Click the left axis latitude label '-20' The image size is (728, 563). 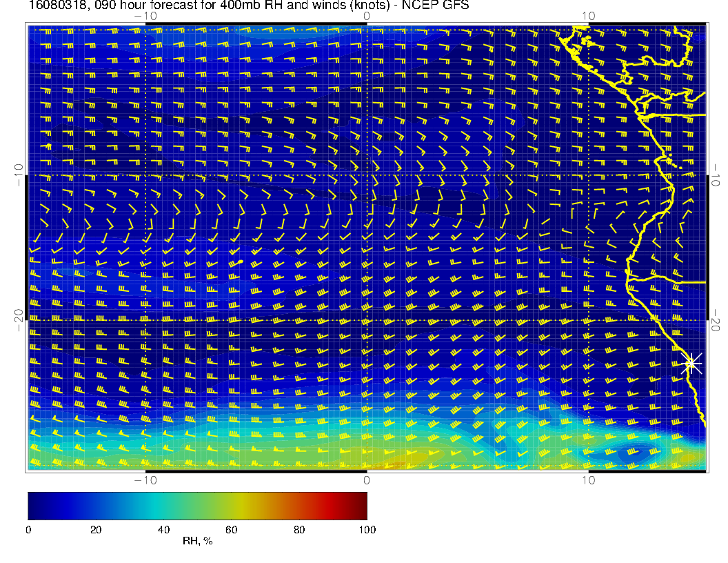[x=19, y=320]
